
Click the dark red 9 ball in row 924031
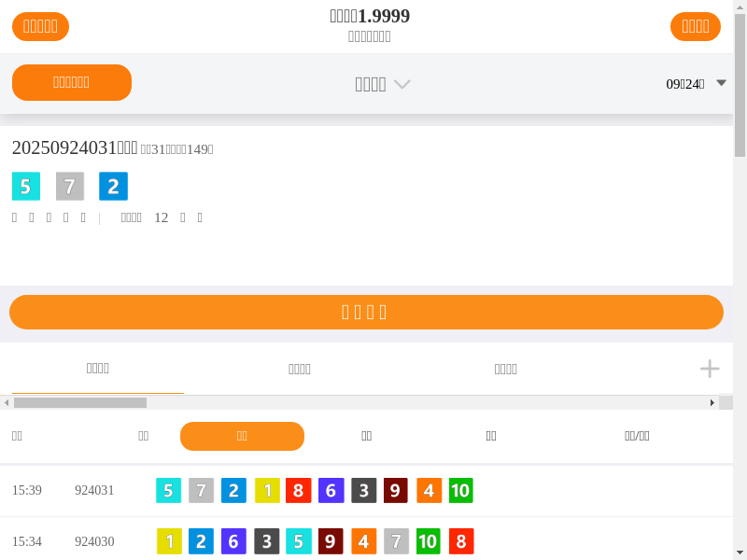(395, 491)
